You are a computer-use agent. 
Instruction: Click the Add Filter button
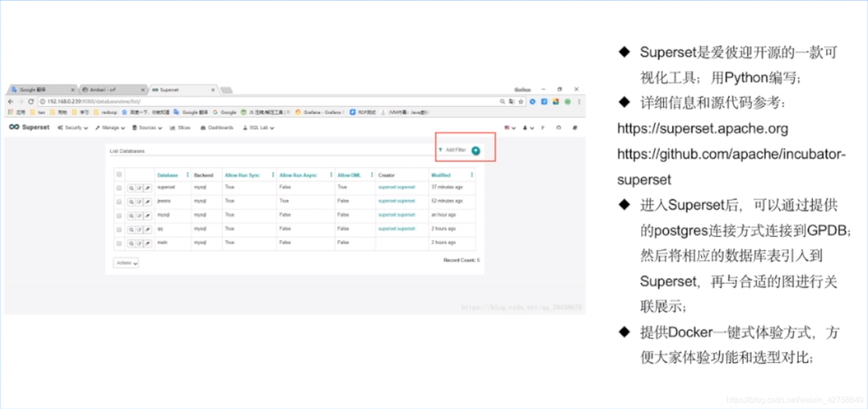[452, 150]
